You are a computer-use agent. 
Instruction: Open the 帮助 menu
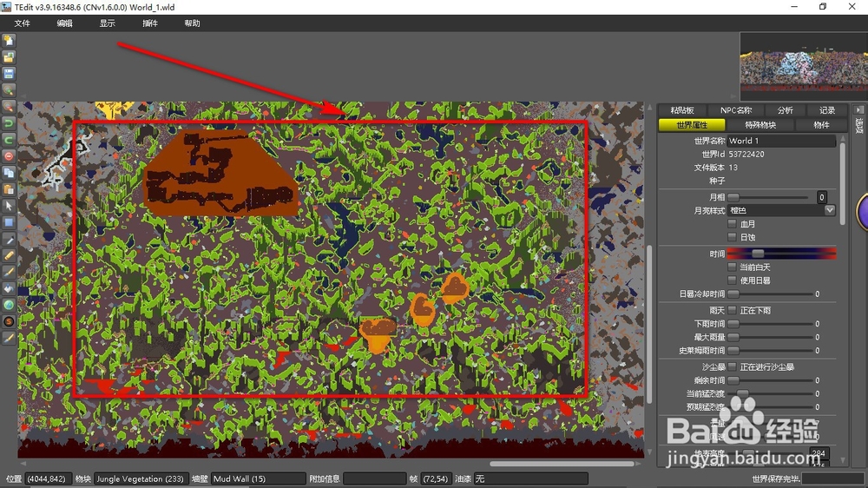(192, 23)
